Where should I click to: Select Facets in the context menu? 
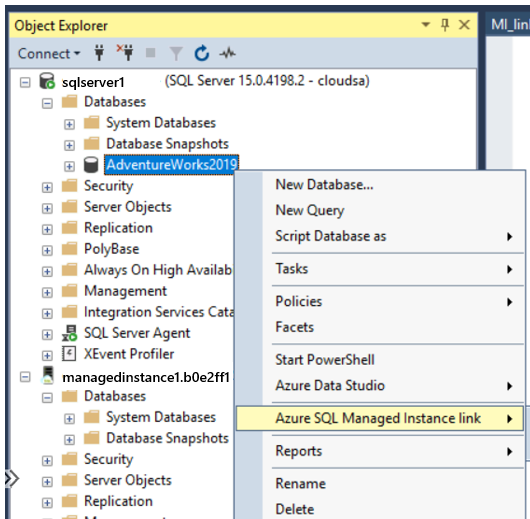tap(380, 327)
